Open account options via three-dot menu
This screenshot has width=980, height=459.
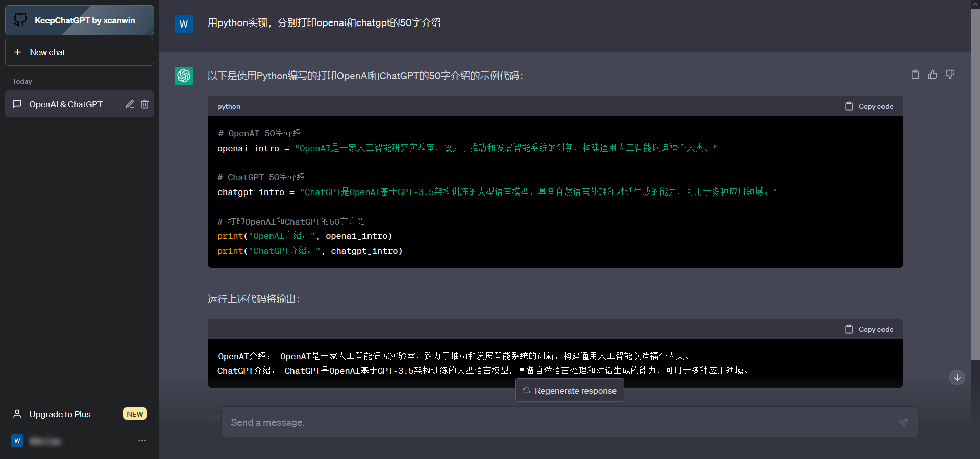(x=142, y=440)
